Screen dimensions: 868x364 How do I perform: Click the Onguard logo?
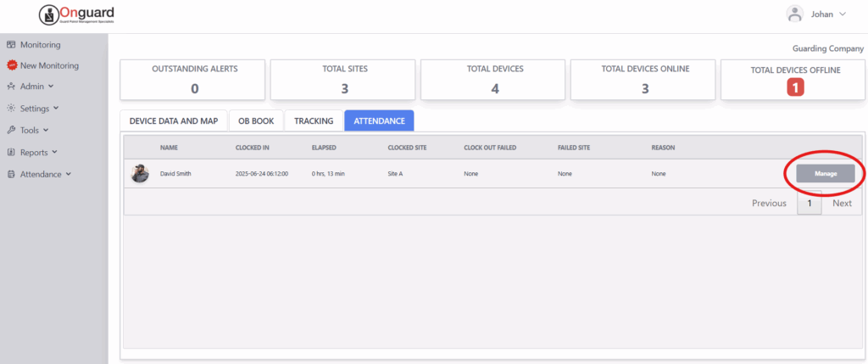tap(77, 15)
